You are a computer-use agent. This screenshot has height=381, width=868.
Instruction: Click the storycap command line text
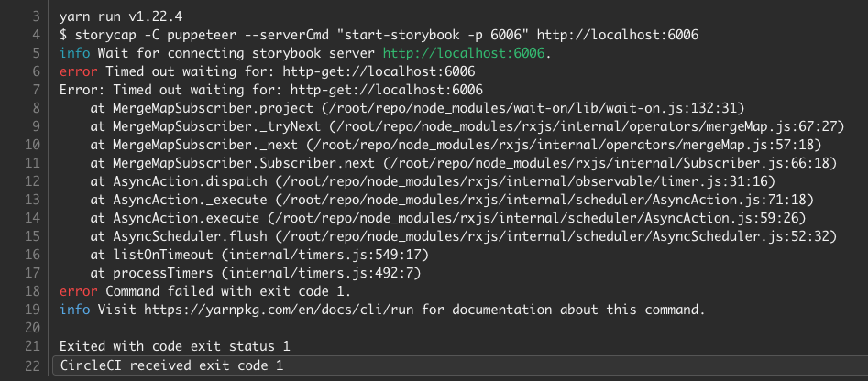(379, 36)
